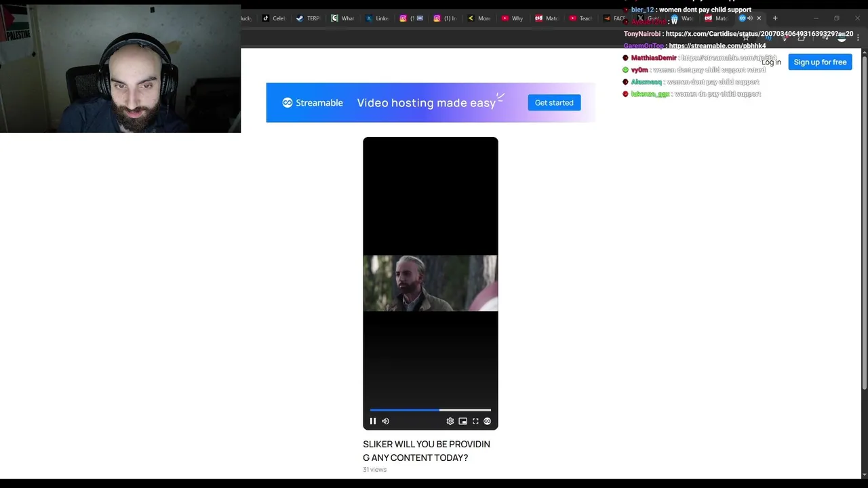Enable picture-in-picture mode in the player
The width and height of the screenshot is (868, 488).
462,421
